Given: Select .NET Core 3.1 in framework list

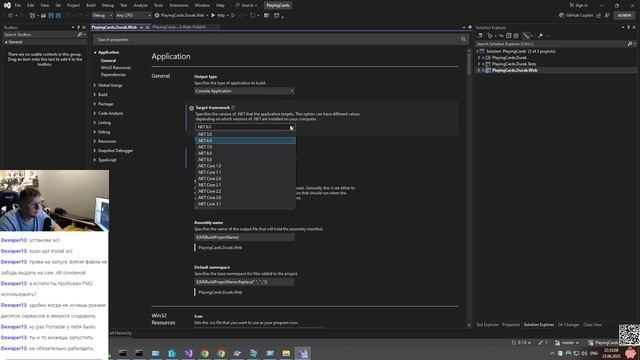Looking at the screenshot, I should pos(245,204).
